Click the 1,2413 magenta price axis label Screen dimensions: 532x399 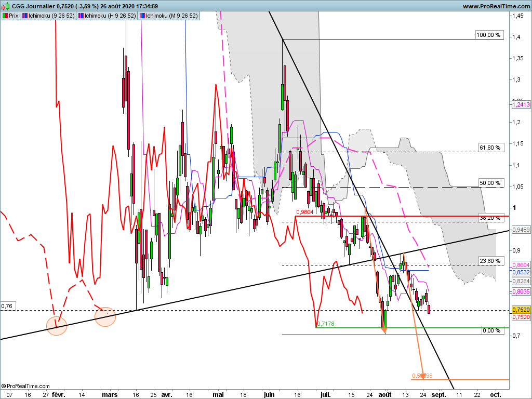pyautogui.click(x=521, y=104)
